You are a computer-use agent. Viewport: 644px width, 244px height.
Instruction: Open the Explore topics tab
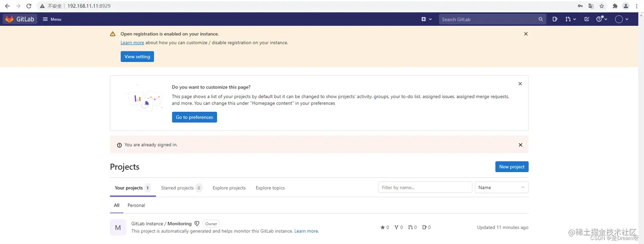(x=270, y=188)
